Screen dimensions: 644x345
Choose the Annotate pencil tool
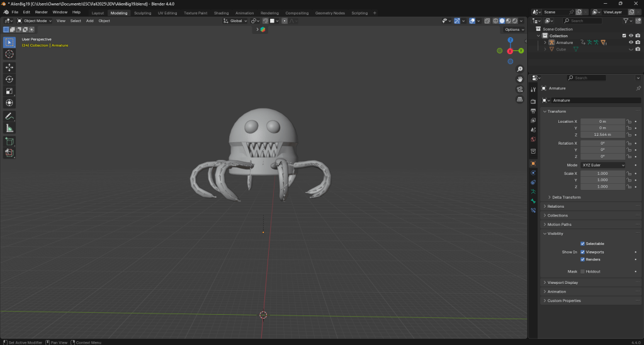point(9,116)
